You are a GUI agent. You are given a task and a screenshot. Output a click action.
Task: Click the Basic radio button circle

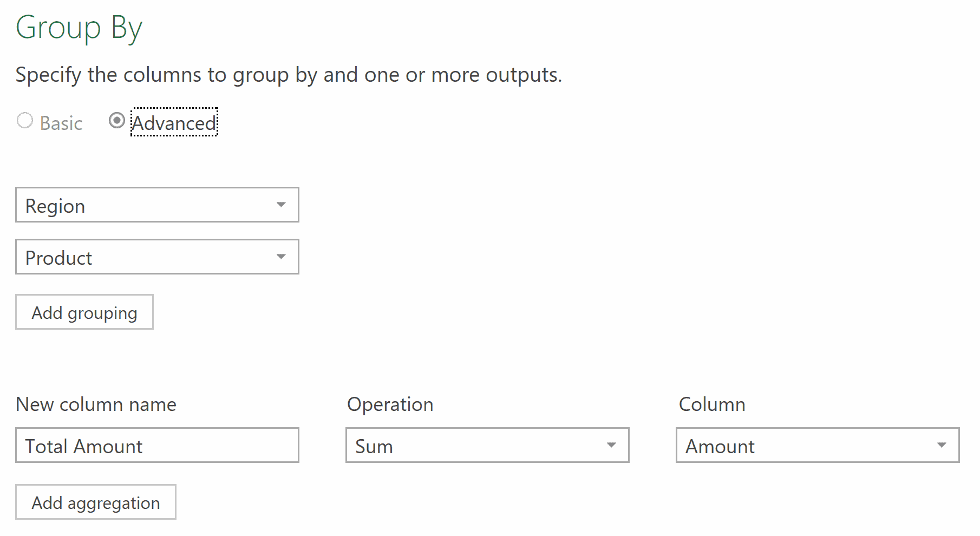(24, 121)
